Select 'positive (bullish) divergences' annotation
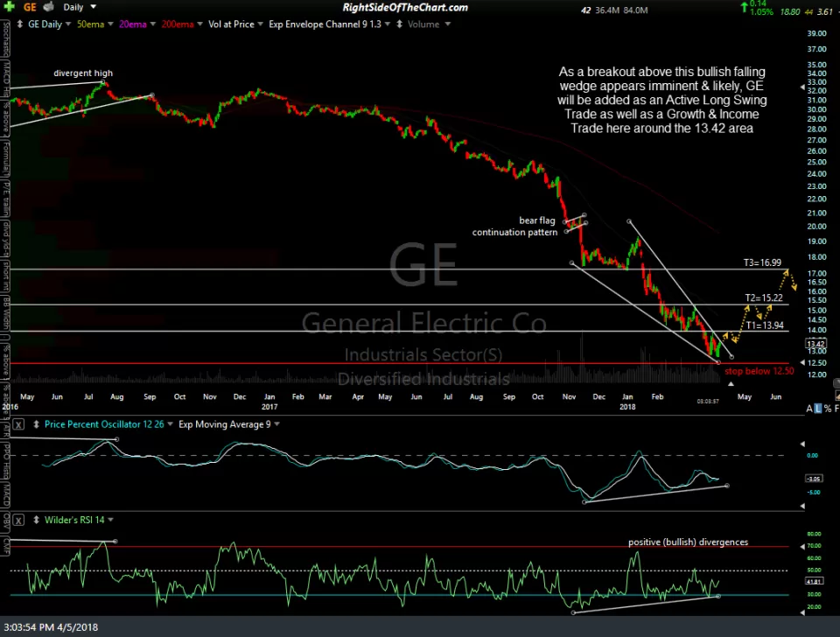The image size is (840, 637). [688, 542]
